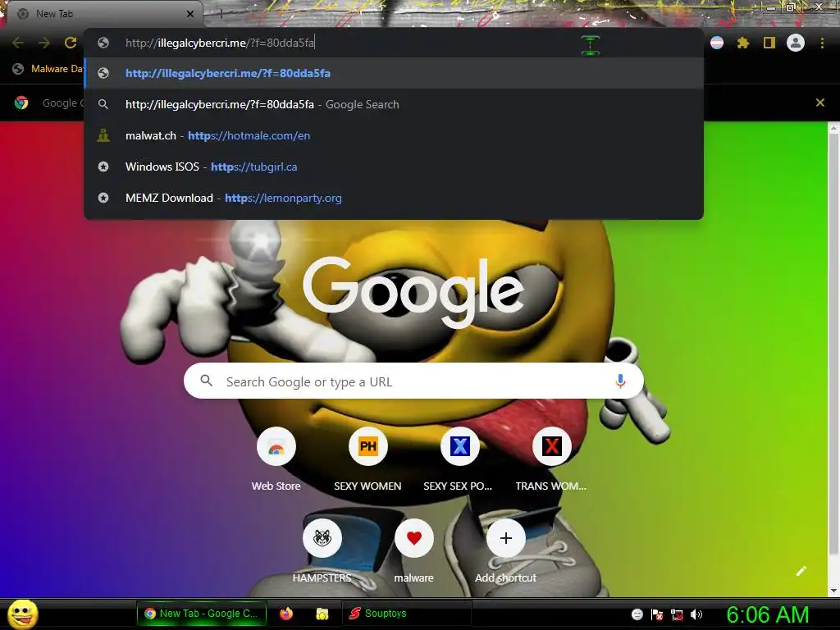The width and height of the screenshot is (840, 630).
Task: Select MEMZ Download lemonparty.org suggestion
Action: point(394,198)
